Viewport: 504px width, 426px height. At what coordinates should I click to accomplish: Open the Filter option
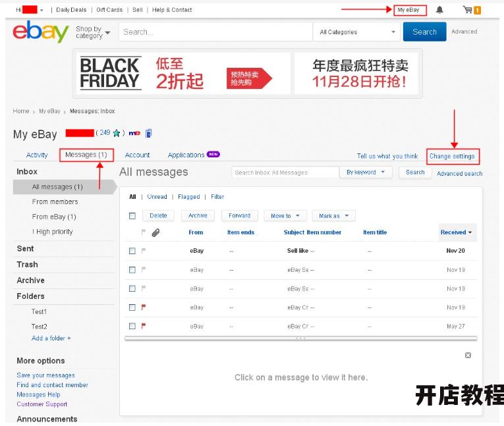click(x=217, y=197)
